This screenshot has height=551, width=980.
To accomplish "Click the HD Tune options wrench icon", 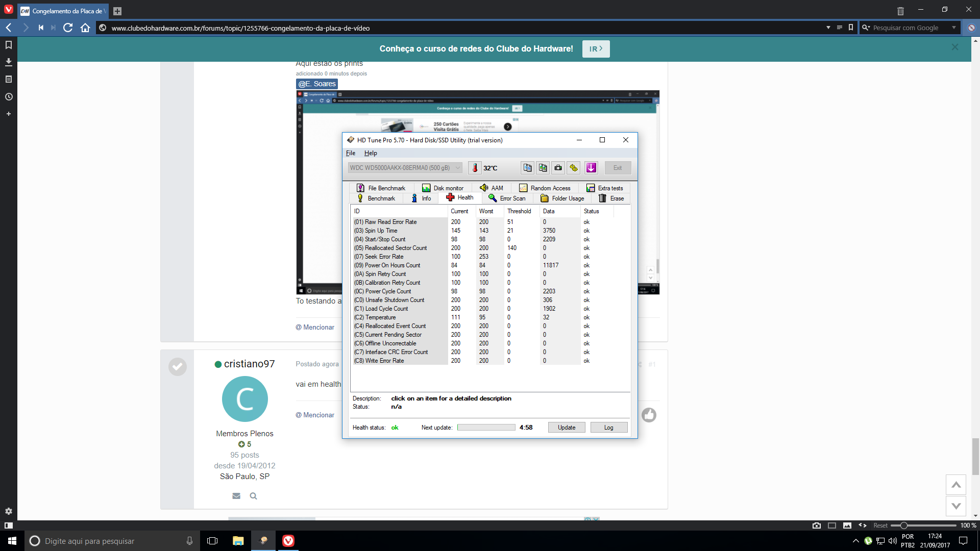I will (574, 168).
